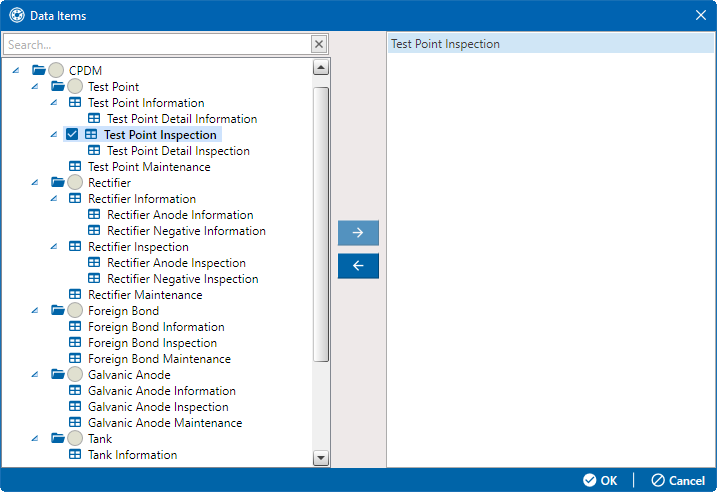This screenshot has height=492, width=717.
Task: Collapse the Rectifier node
Action: [35, 182]
